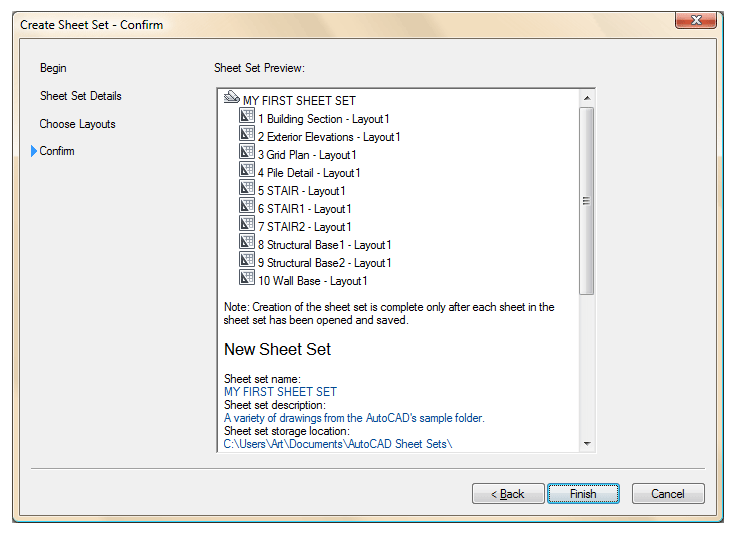
Task: Click the Building Section sheet icon
Action: [247, 117]
